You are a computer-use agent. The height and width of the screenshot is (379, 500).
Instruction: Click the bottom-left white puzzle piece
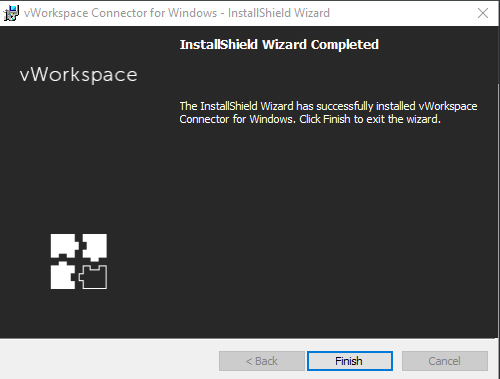[x=63, y=275]
